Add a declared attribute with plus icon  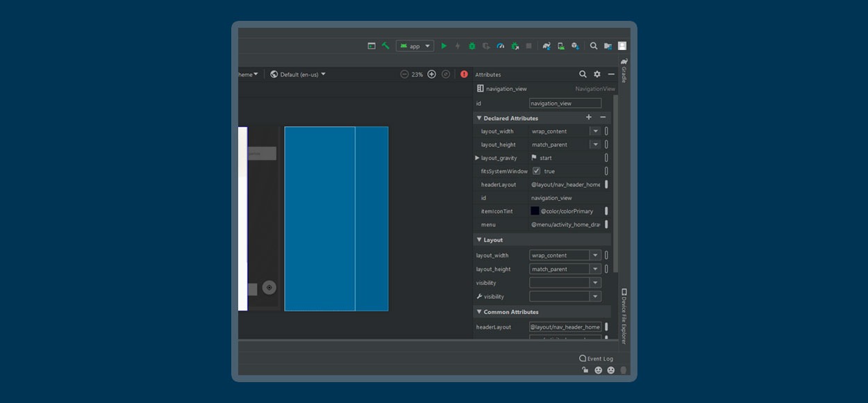[x=589, y=117]
